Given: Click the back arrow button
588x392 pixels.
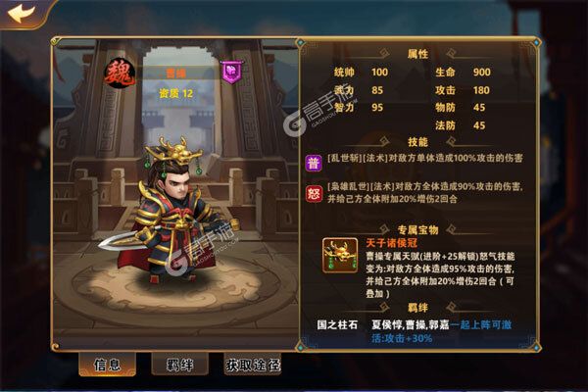Looking at the screenshot, I should pyautogui.click(x=22, y=14).
